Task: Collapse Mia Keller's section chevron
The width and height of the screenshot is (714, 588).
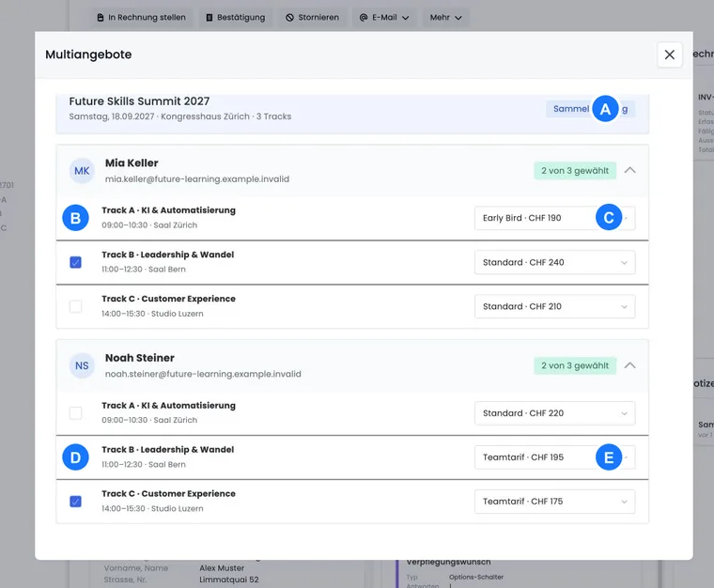Action: click(x=629, y=171)
